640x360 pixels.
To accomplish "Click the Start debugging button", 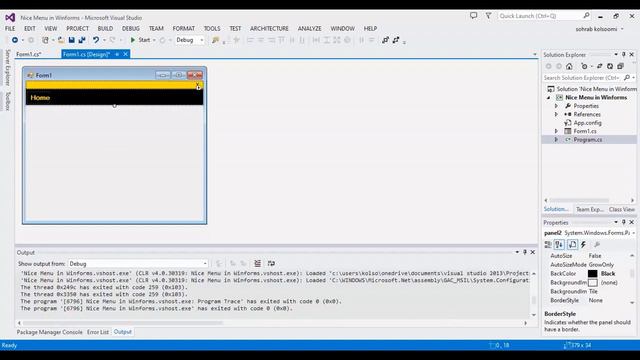I will point(140,40).
